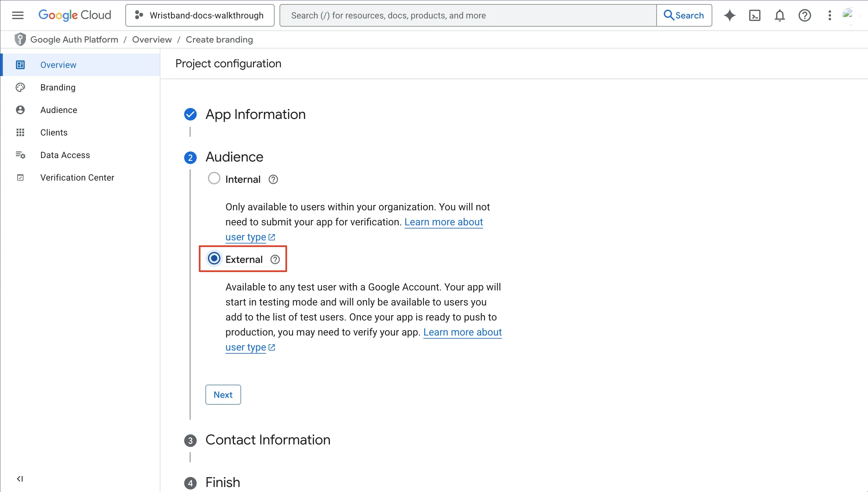Expand the App Information step
The image size is (868, 492).
[255, 114]
